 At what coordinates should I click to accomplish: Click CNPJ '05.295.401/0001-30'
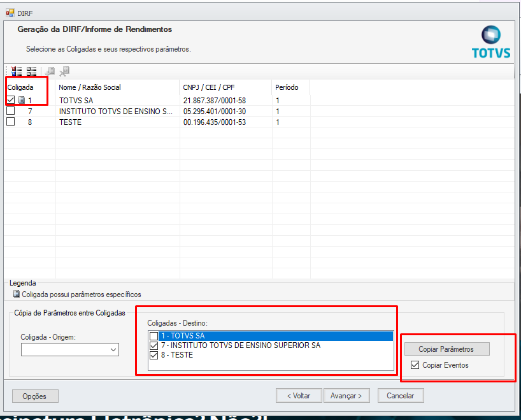pyautogui.click(x=215, y=112)
